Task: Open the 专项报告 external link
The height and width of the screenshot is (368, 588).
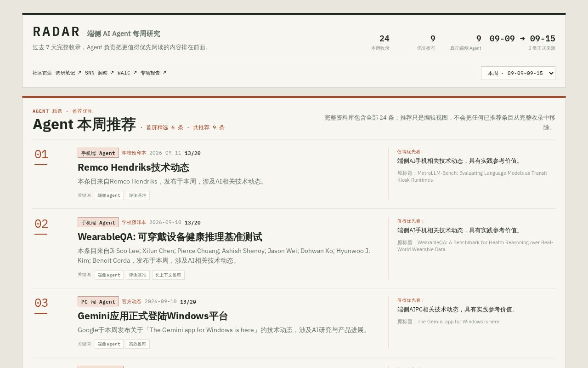Action: pyautogui.click(x=153, y=73)
